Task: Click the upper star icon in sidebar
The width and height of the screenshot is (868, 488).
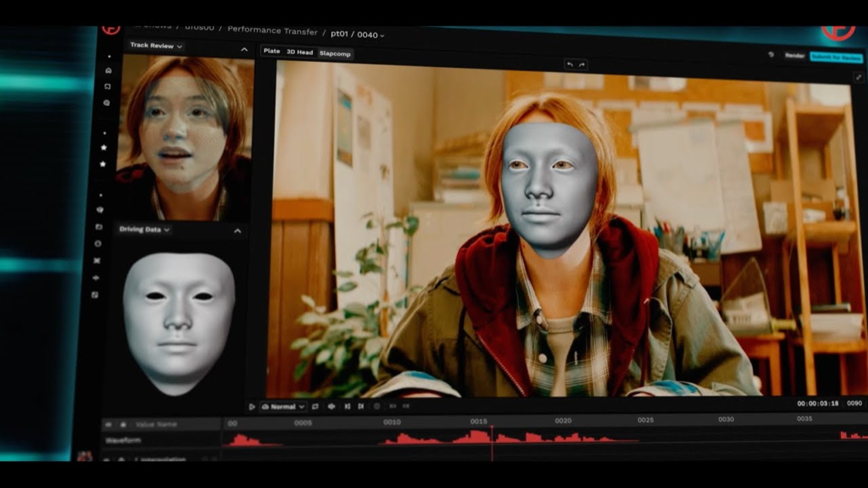Action: (x=104, y=147)
